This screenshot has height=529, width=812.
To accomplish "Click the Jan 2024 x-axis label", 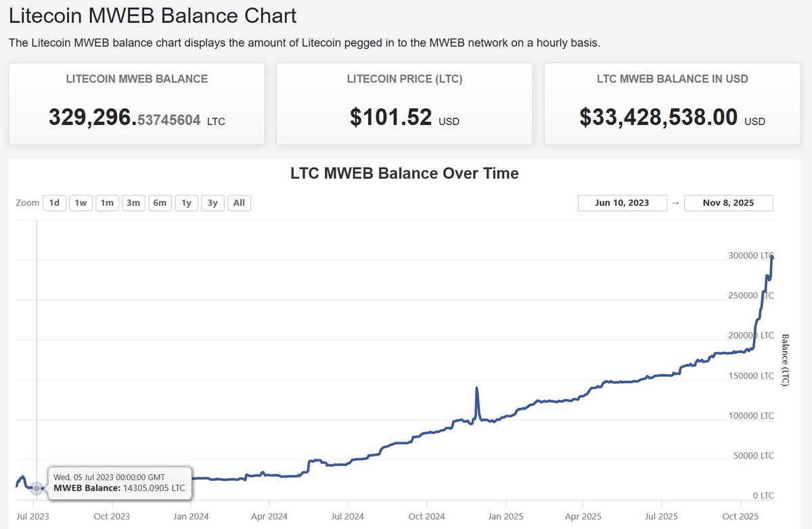I will coord(191,515).
